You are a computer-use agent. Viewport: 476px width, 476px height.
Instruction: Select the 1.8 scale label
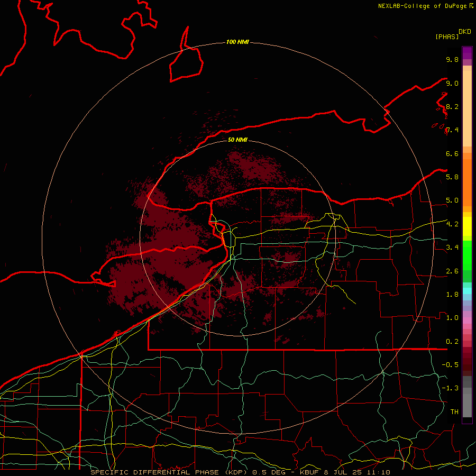452,295
